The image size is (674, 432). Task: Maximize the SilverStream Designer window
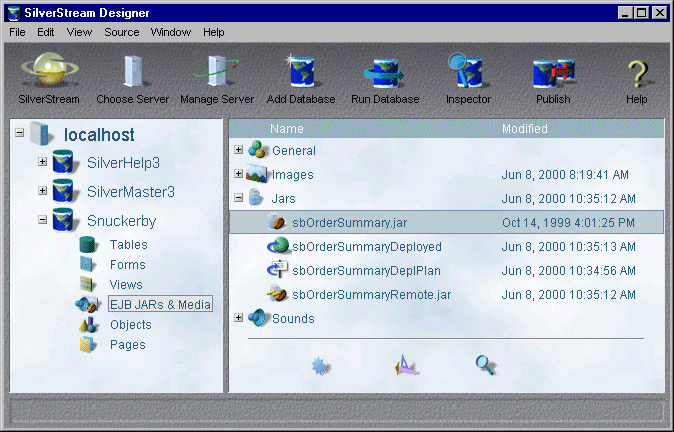[641, 13]
